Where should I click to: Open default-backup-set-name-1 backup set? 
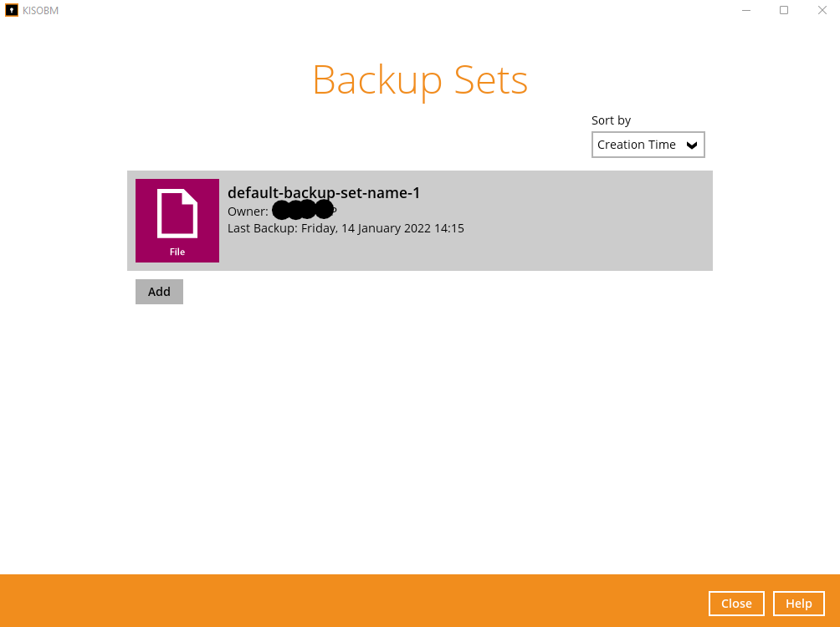coord(324,193)
